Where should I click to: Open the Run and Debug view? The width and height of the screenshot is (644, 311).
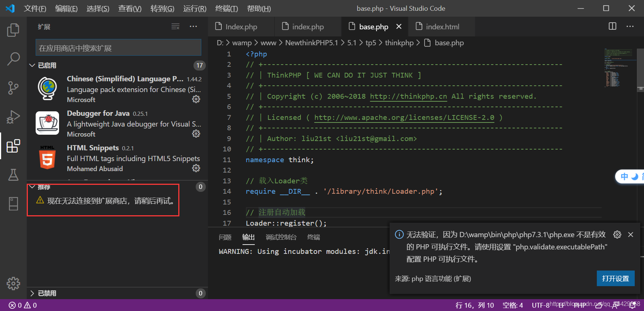tap(13, 117)
